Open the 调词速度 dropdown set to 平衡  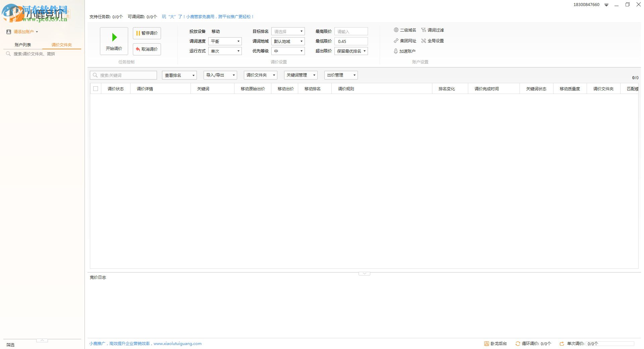[225, 41]
